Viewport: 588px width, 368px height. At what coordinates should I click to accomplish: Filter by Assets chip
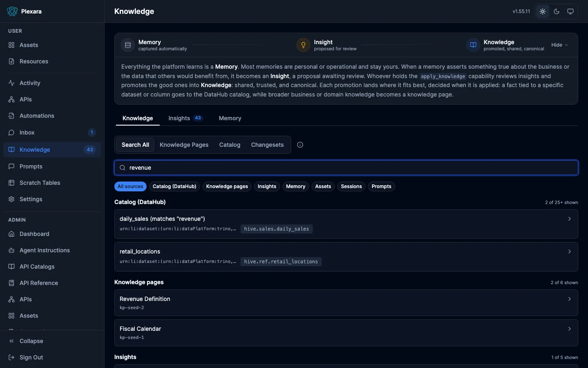click(323, 186)
